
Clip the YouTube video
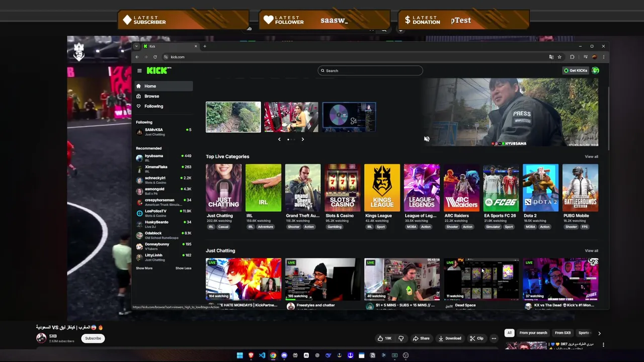click(x=476, y=338)
